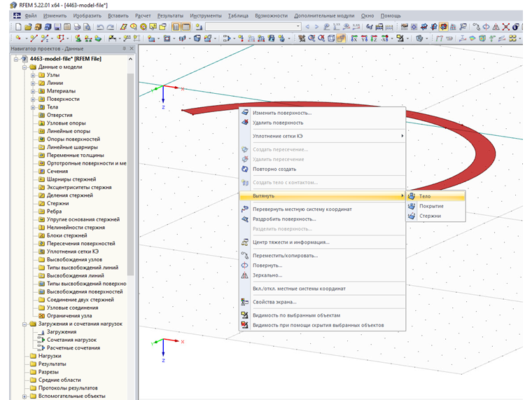532x400 pixels.
Task: Click the next arrow beside load case box
Action: click(316, 27)
